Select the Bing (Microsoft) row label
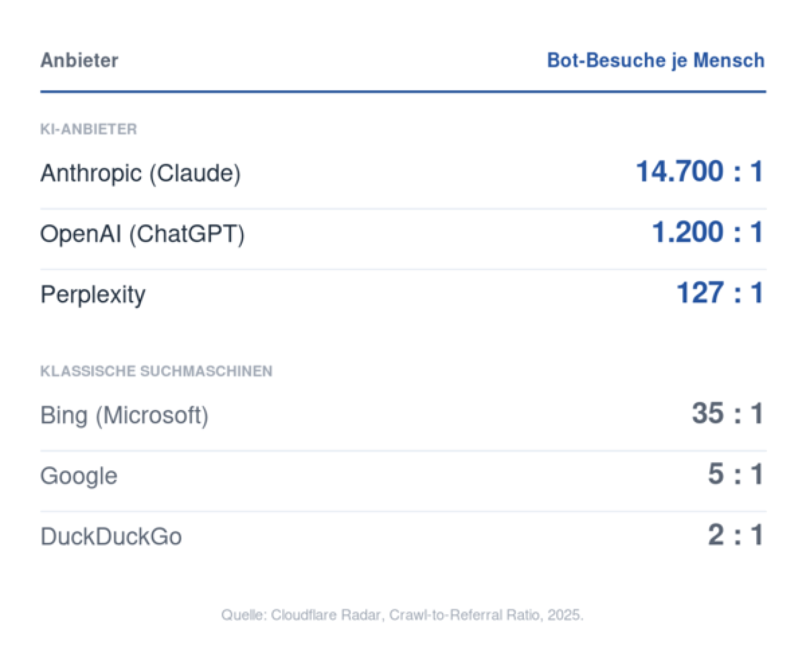This screenshot has width=806, height=672. [x=125, y=416]
